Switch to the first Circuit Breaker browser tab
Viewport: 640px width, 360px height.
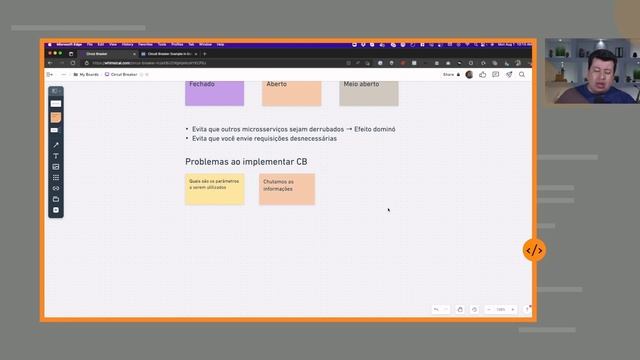click(108, 54)
